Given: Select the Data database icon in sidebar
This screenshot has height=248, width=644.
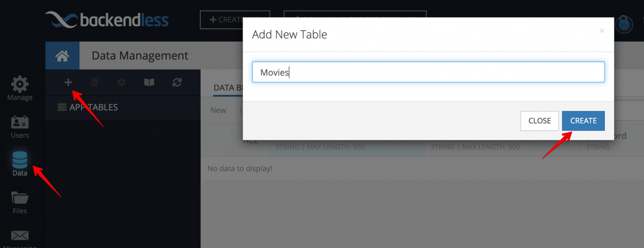Looking at the screenshot, I should point(20,164).
